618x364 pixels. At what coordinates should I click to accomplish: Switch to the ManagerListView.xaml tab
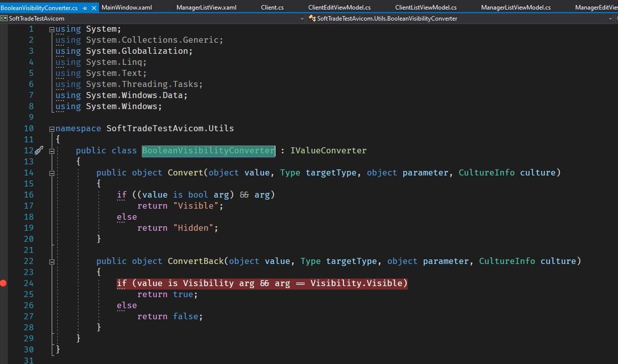pos(206,8)
